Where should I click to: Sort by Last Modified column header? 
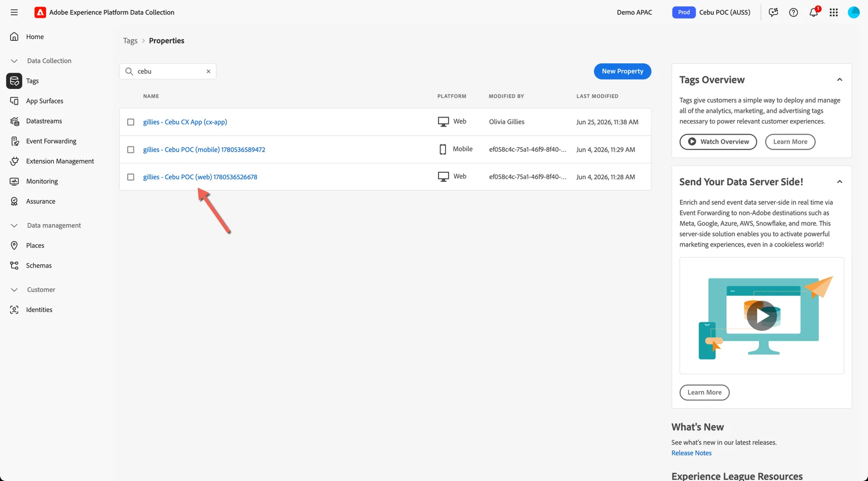[597, 96]
